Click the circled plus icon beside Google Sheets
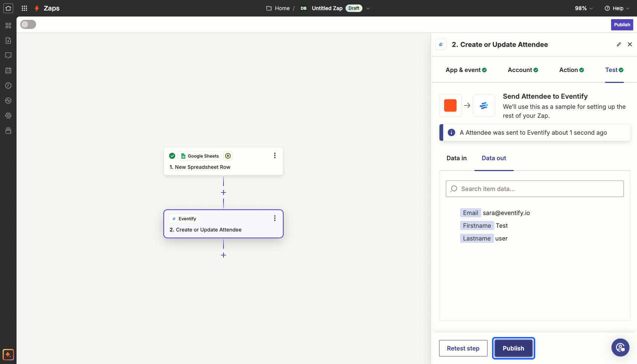Screen dimensions: 637x364 coord(228,156)
